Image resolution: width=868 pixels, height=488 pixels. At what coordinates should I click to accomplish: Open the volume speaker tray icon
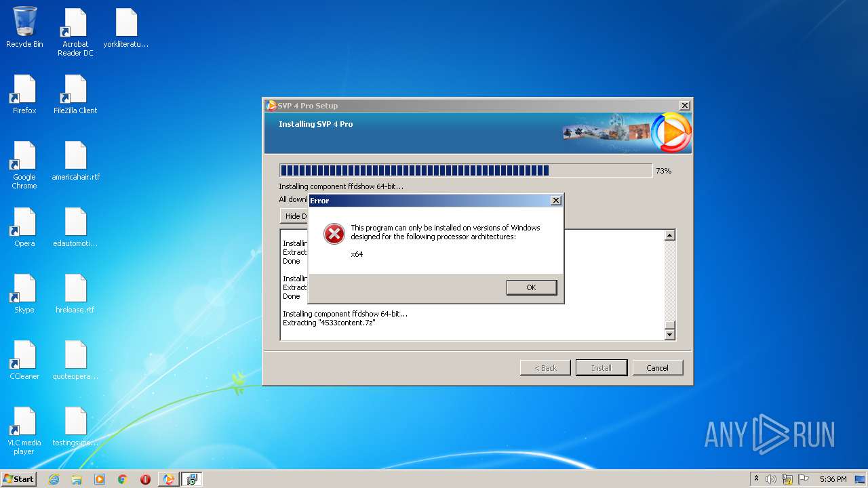point(771,479)
